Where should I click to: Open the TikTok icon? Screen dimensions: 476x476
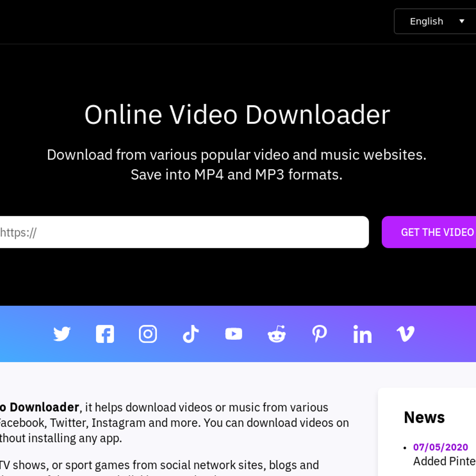click(191, 334)
